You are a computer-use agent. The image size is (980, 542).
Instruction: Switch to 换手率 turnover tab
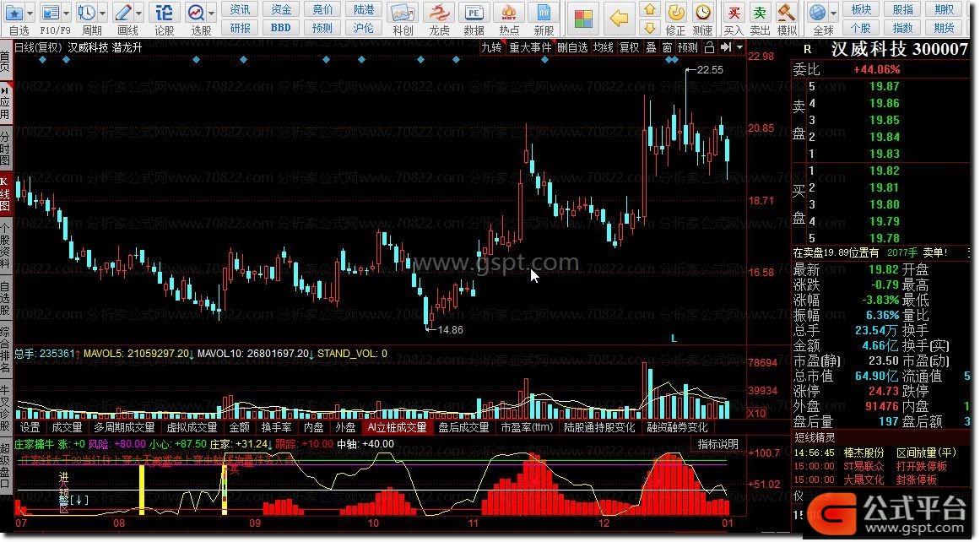click(277, 427)
